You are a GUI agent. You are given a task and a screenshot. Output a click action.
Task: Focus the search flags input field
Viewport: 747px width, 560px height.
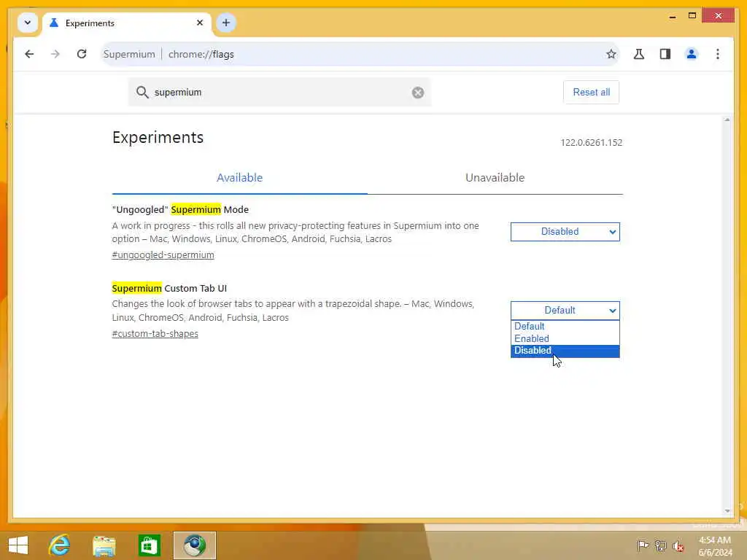click(x=280, y=92)
